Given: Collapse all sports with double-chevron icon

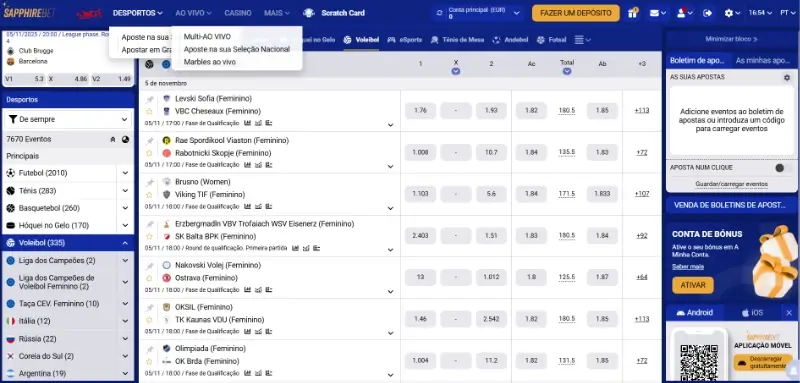Looking at the screenshot, I should pos(113,139).
